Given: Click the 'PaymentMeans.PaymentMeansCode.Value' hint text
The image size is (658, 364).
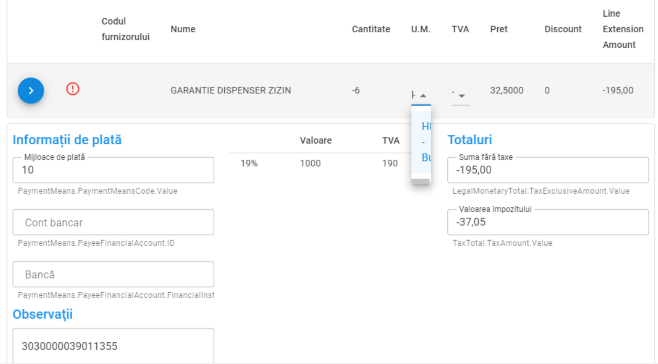Looking at the screenshot, I should (97, 191).
